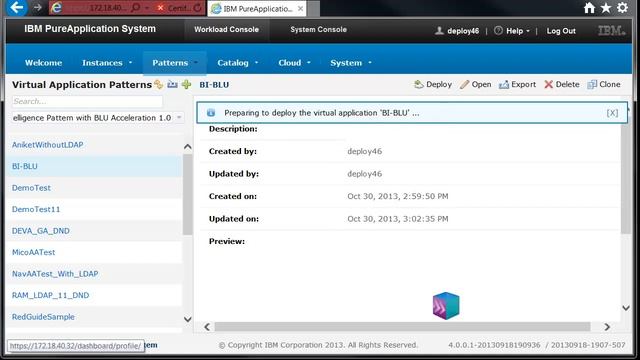Open the Cloud menu
The height and width of the screenshot is (360, 640).
click(x=294, y=63)
